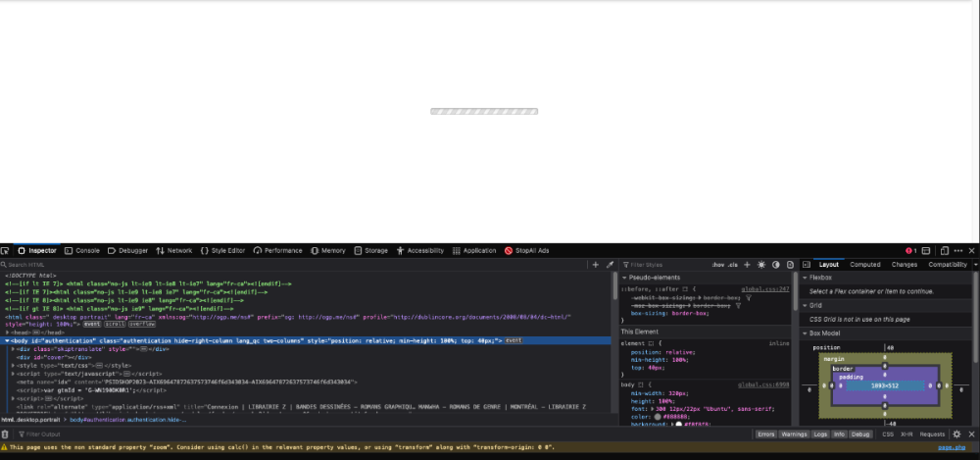The image size is (980, 460).
Task: Toggle the Warnings console filter
Action: pos(794,434)
